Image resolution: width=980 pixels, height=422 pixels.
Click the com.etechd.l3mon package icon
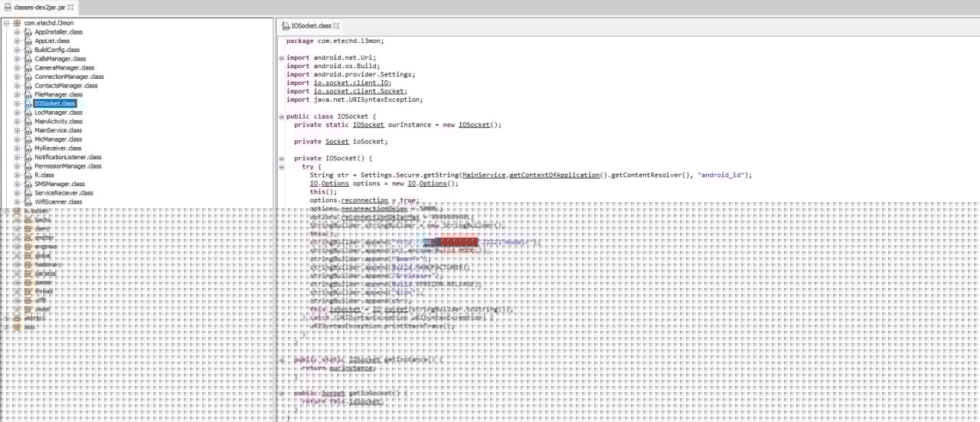point(18,23)
